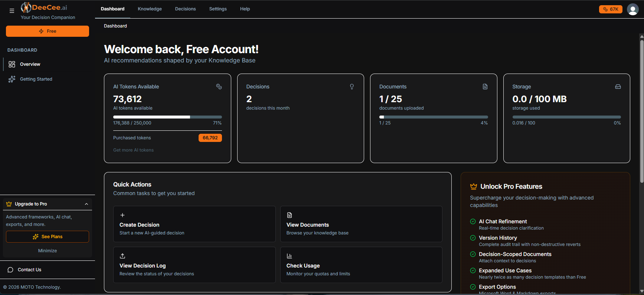Viewport: 644px width, 295px height.
Task: Click the Overview grid icon
Action: 12,64
